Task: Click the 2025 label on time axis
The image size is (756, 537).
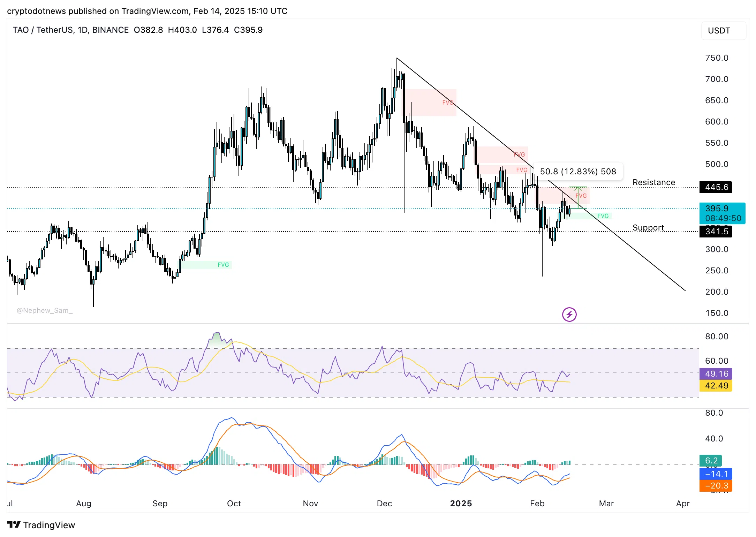Action: pos(461,503)
